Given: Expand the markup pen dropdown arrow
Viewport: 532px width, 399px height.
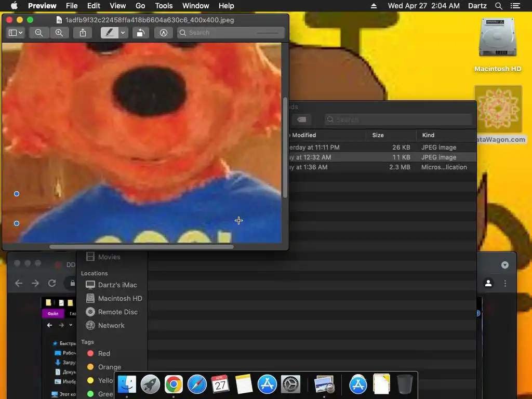Looking at the screenshot, I should 123,33.
